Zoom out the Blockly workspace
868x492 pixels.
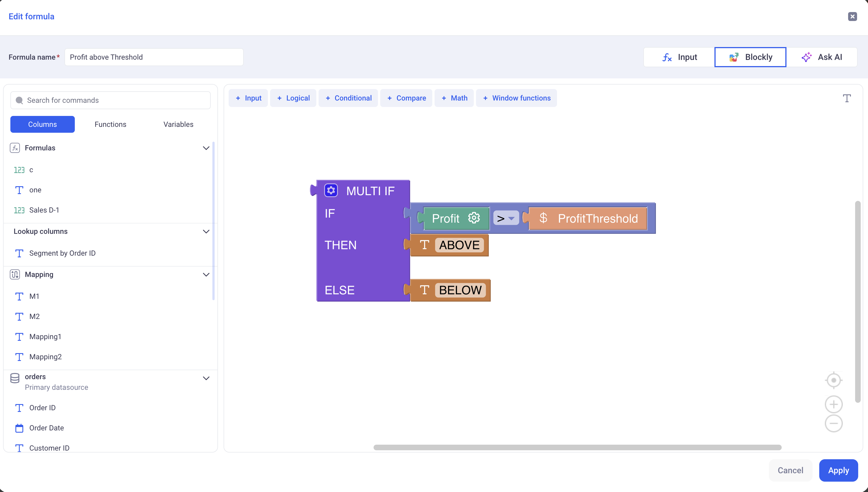click(x=834, y=423)
